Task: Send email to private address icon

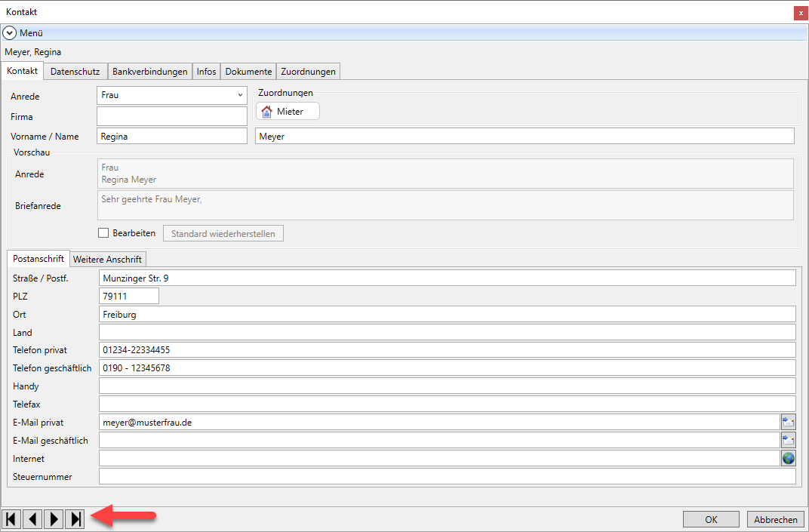Action: click(x=789, y=423)
